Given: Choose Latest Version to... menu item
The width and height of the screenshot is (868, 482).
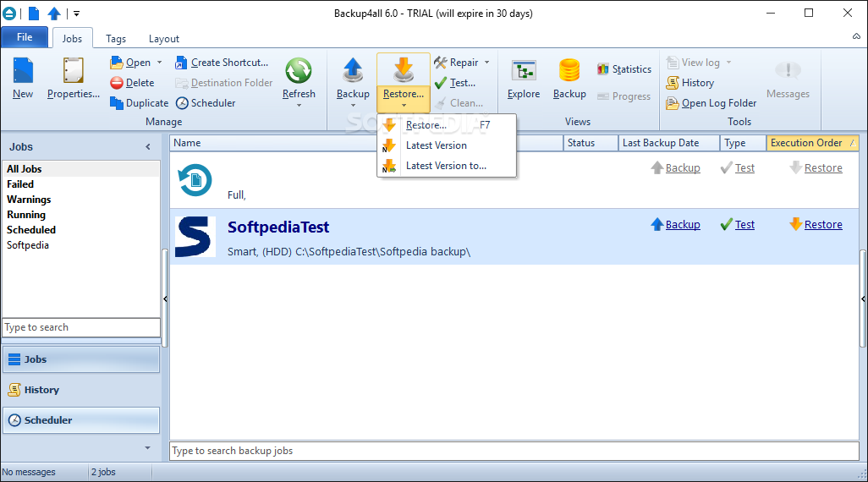Looking at the screenshot, I should tap(446, 166).
